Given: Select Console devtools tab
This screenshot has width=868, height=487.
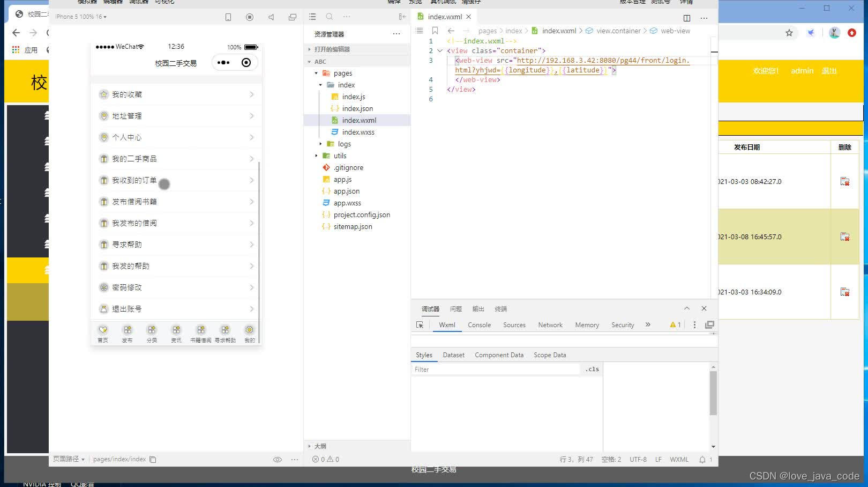Looking at the screenshot, I should tap(479, 325).
